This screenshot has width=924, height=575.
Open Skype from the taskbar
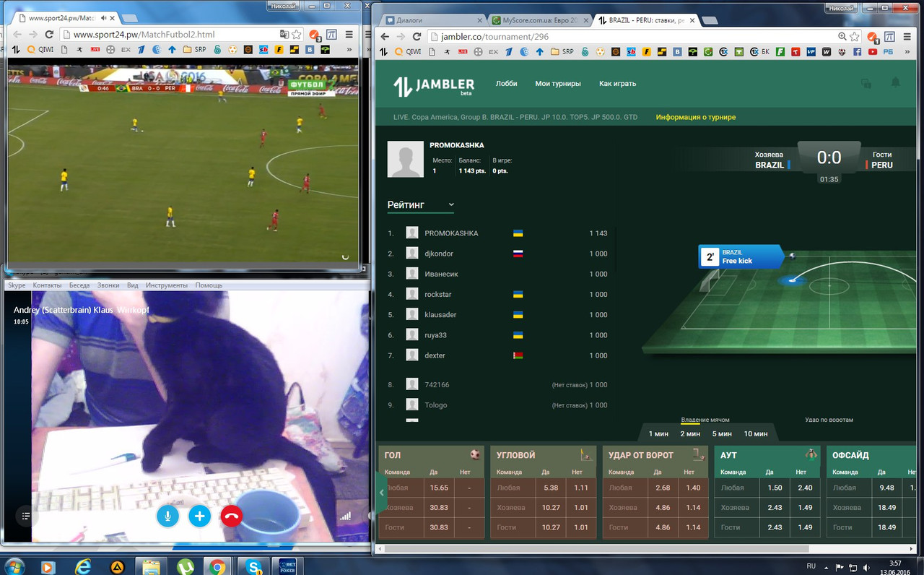coord(253,566)
